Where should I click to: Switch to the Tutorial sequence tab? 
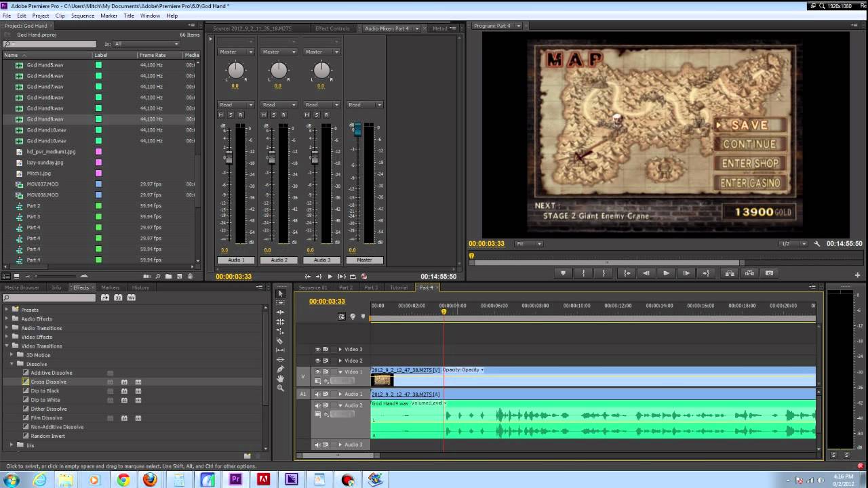[399, 288]
